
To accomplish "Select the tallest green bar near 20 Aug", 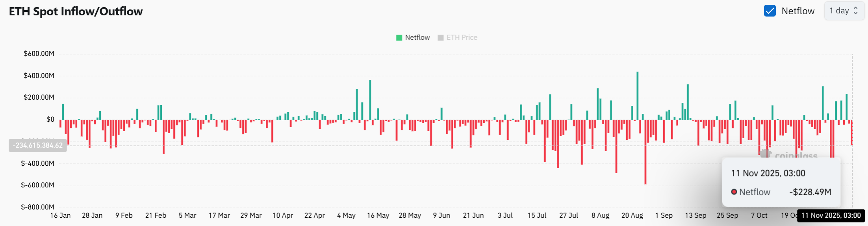I will pyautogui.click(x=638, y=96).
